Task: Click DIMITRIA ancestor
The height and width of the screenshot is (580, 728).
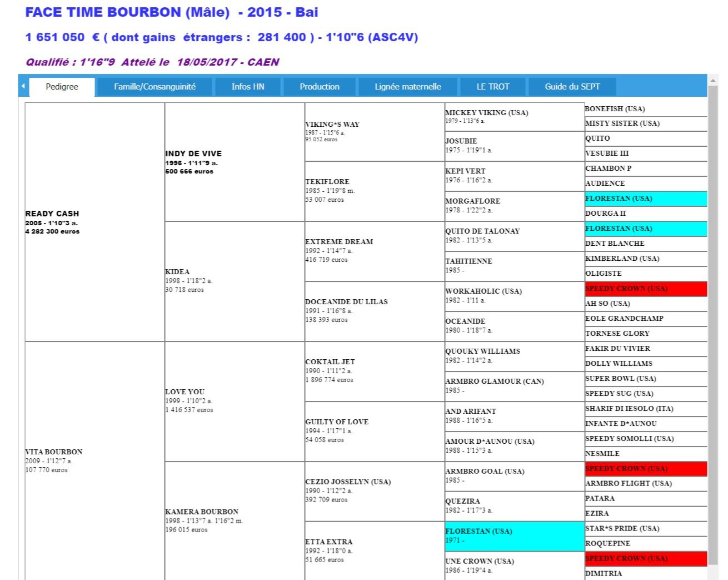Action: [x=604, y=573]
